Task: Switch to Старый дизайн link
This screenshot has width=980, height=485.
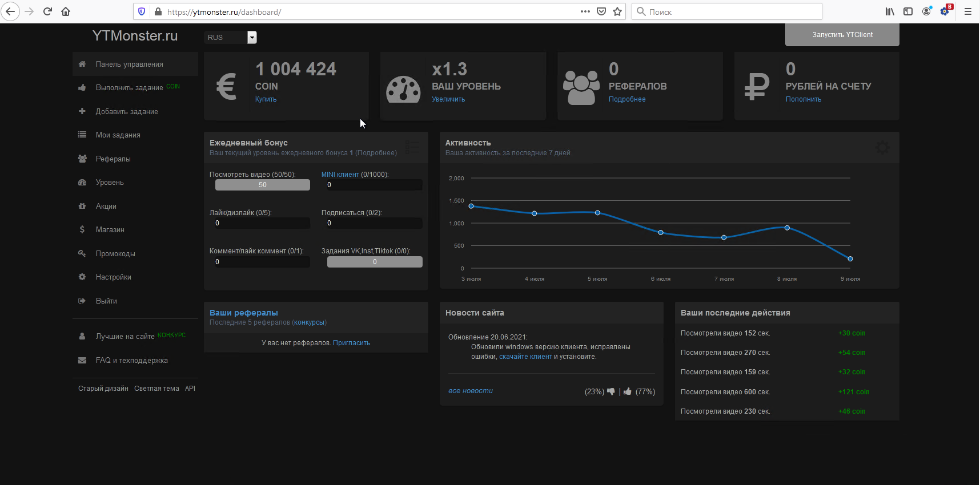Action: [103, 389]
